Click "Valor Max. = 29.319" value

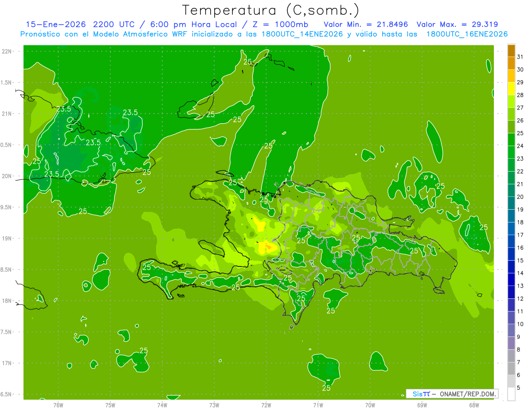tap(457, 24)
